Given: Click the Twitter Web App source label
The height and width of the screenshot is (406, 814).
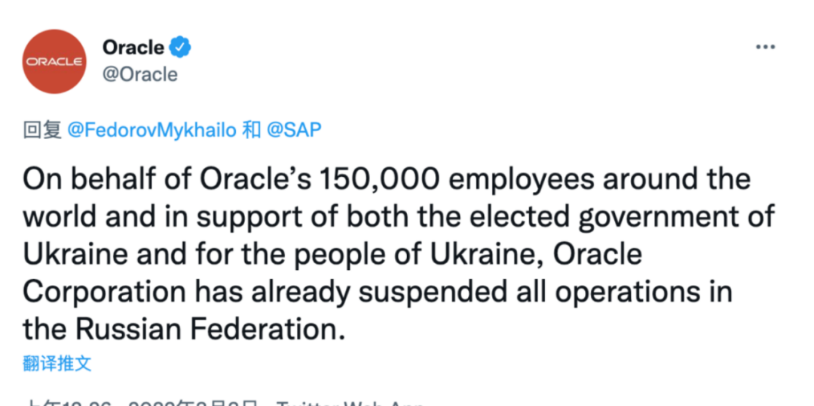Looking at the screenshot, I should pos(350,403).
